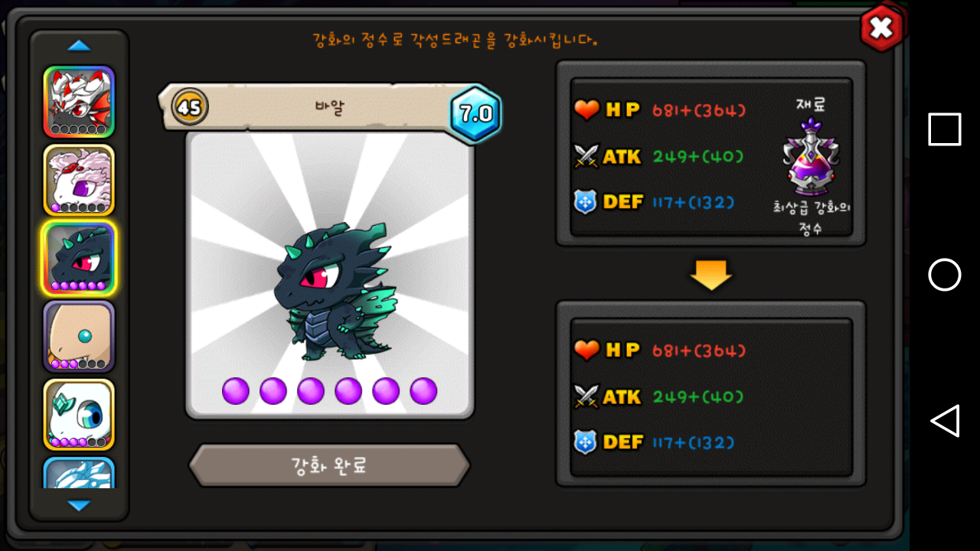Click the crossed swords ATK icon in top panel

coord(586,156)
